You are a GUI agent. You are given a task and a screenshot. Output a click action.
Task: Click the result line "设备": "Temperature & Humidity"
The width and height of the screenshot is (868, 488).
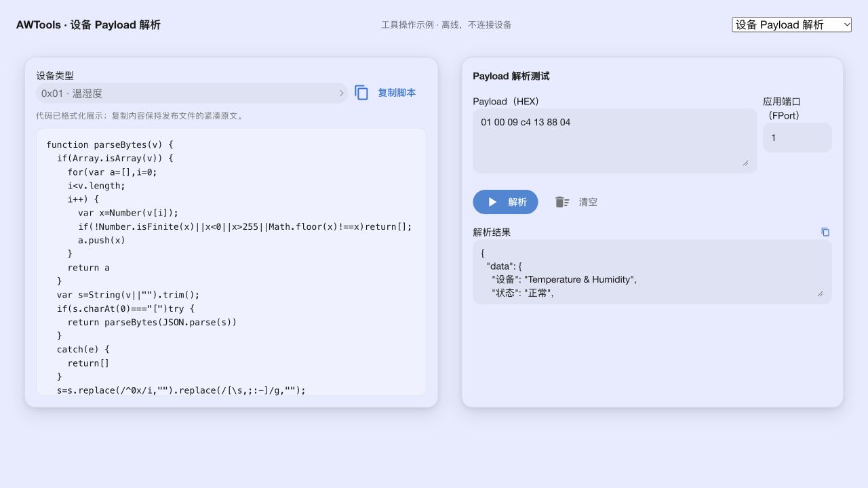coord(564,279)
